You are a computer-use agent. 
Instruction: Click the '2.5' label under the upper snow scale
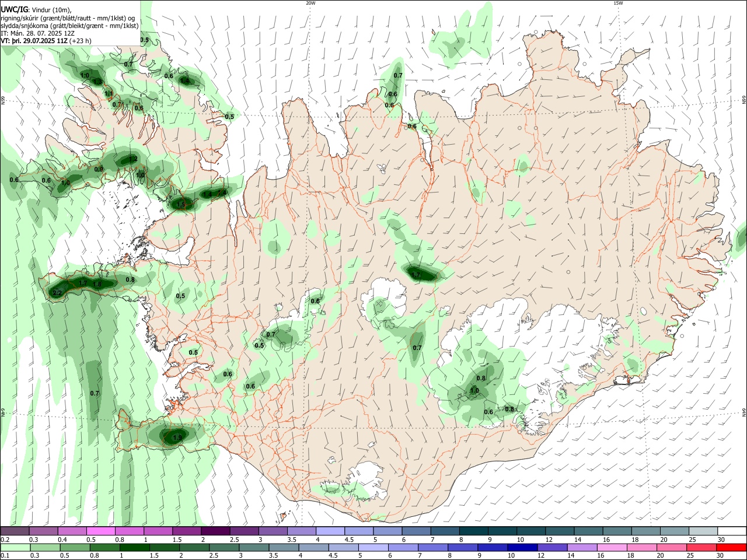coord(235,540)
